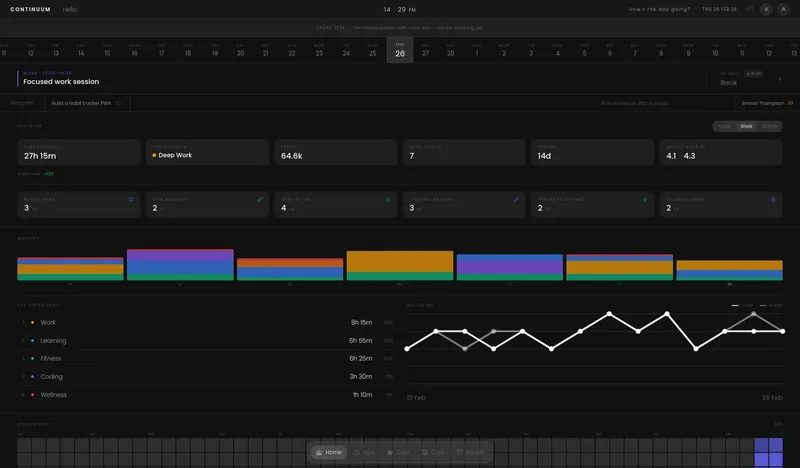
Task: Select day 26 in the date strip
Action: pyautogui.click(x=399, y=50)
